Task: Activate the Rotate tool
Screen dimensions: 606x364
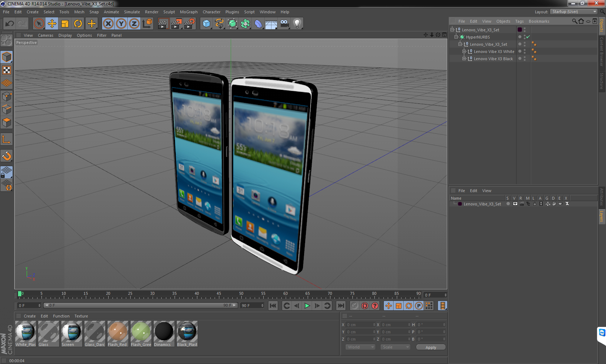Action: click(x=78, y=24)
